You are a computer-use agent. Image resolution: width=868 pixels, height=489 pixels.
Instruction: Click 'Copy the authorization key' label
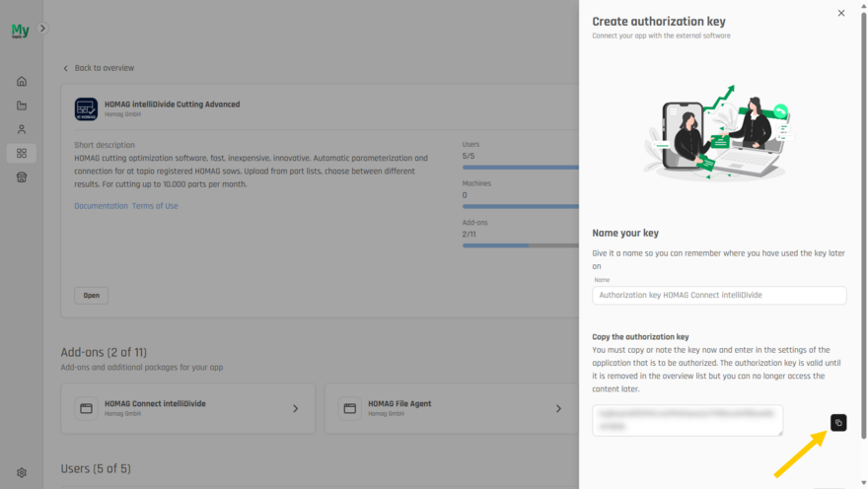coord(640,337)
